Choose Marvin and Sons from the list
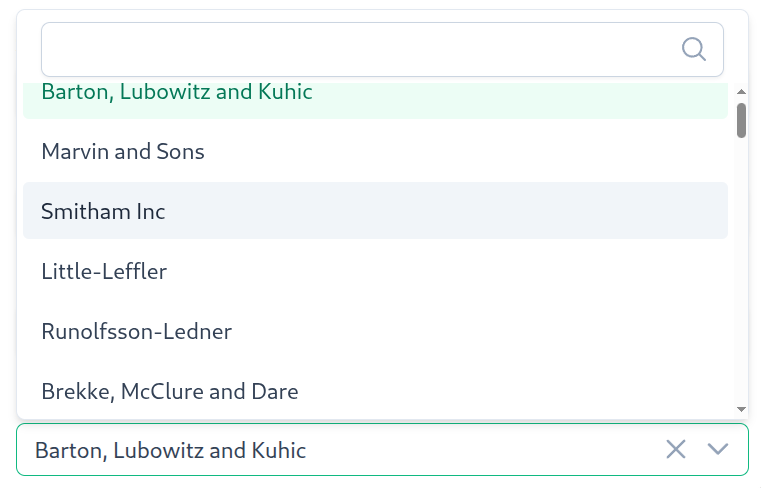This screenshot has height=488, width=761. coord(375,151)
